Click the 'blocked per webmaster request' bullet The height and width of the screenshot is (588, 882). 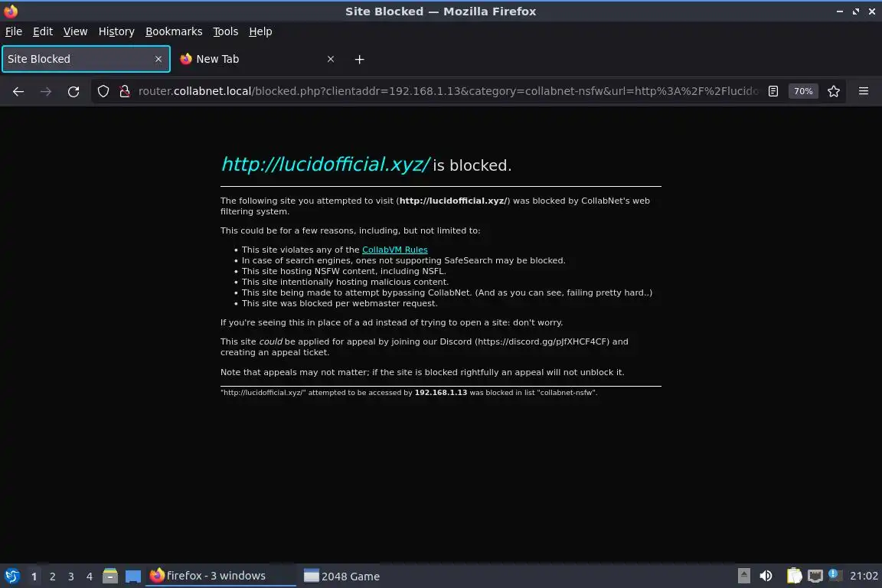pyautogui.click(x=339, y=303)
